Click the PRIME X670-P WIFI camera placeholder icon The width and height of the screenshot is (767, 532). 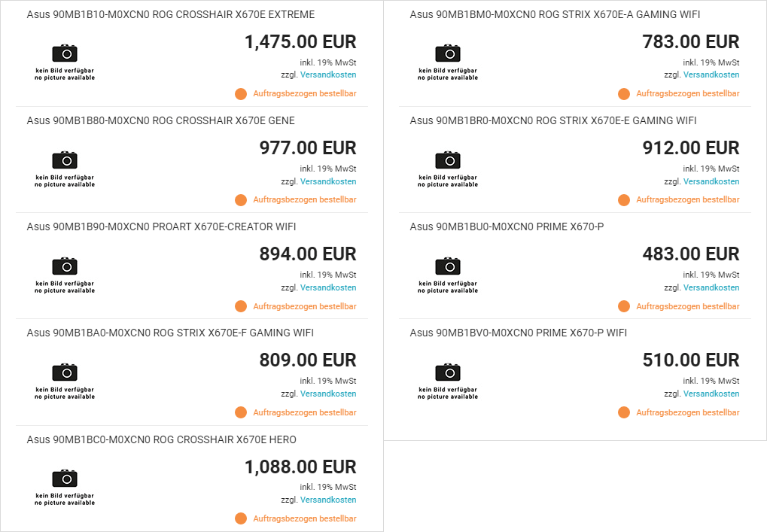[448, 381]
